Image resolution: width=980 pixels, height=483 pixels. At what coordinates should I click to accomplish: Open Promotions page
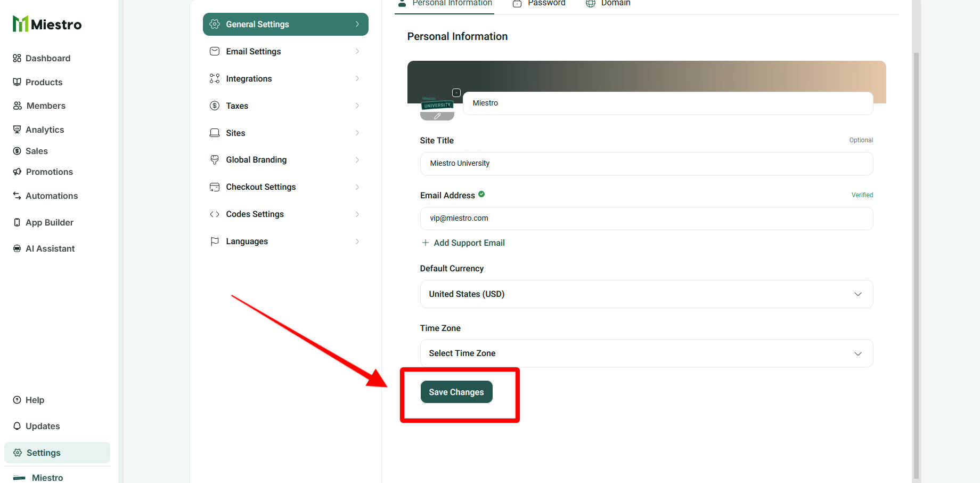pyautogui.click(x=50, y=172)
